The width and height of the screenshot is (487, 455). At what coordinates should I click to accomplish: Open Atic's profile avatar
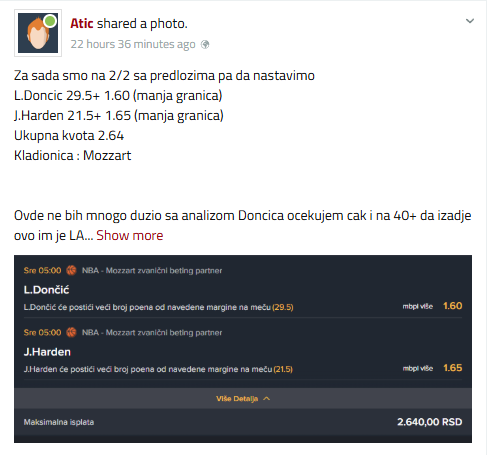tap(38, 33)
